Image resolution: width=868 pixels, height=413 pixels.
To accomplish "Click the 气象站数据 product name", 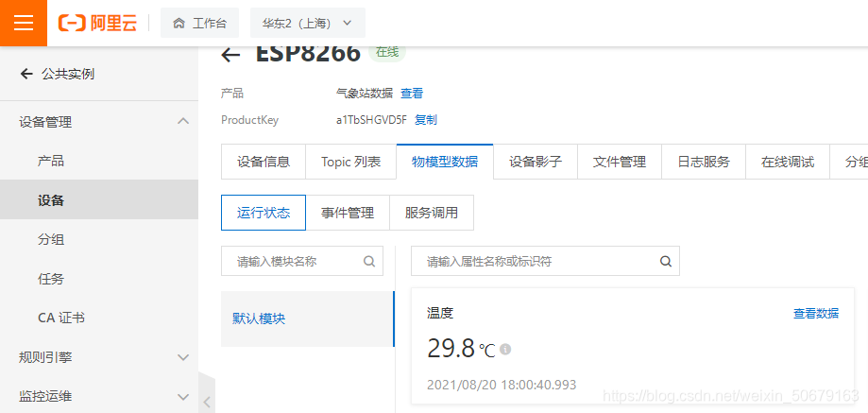I will (365, 94).
